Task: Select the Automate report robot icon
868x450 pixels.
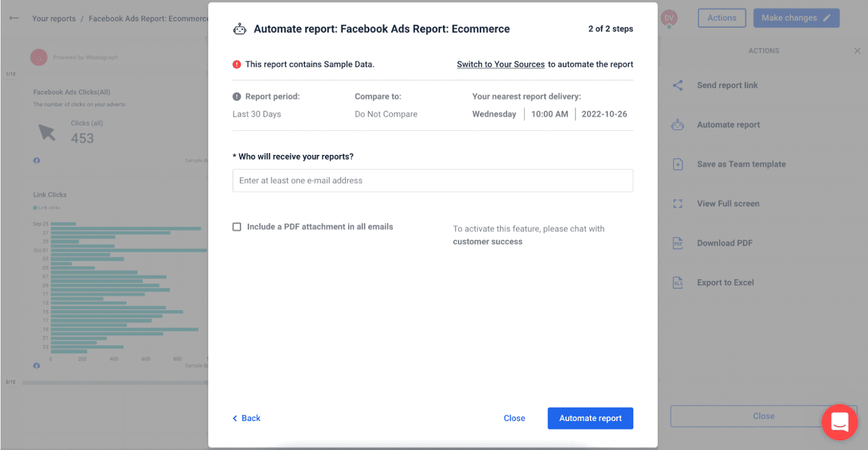Action: click(x=678, y=125)
